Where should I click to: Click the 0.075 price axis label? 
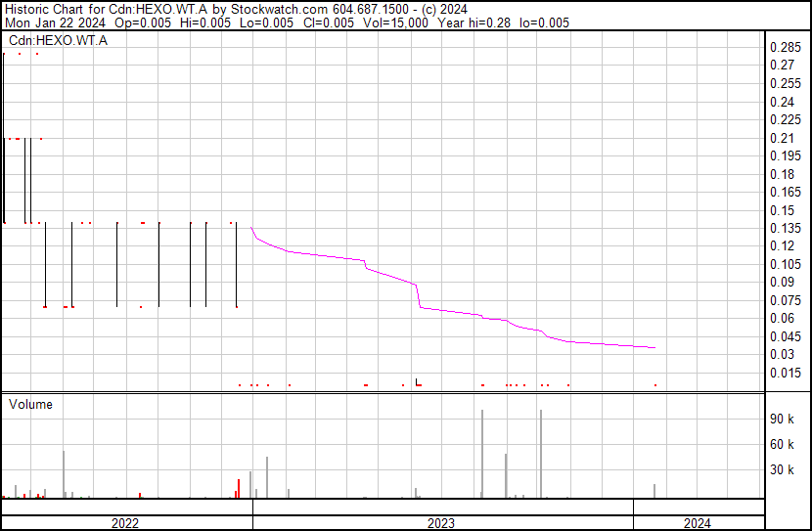pyautogui.click(x=786, y=300)
